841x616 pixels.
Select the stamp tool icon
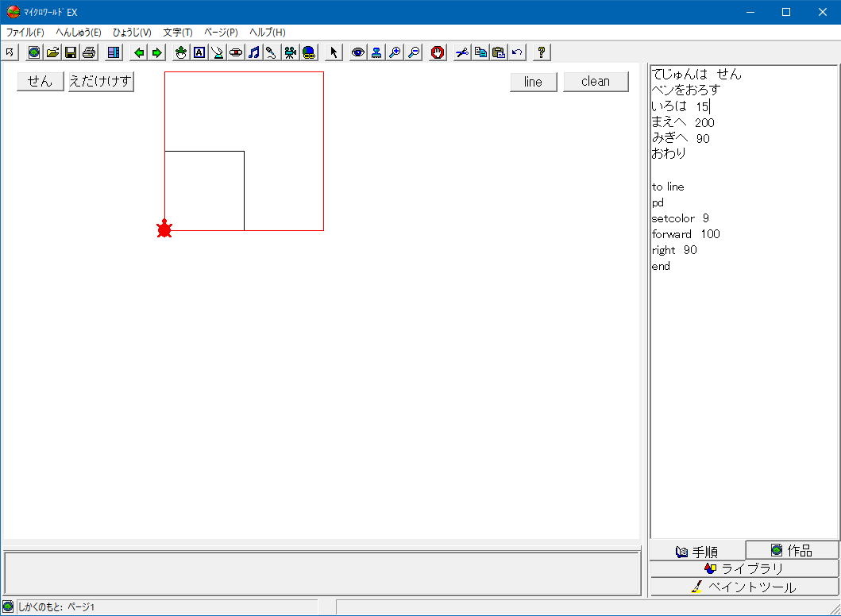[376, 52]
